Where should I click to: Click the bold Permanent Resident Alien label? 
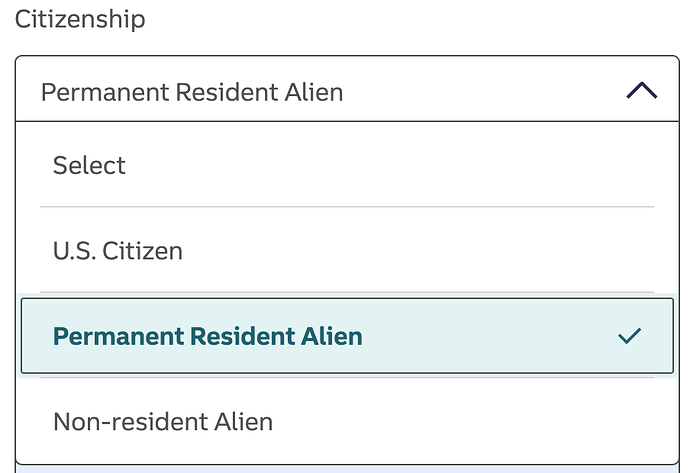[x=207, y=336]
